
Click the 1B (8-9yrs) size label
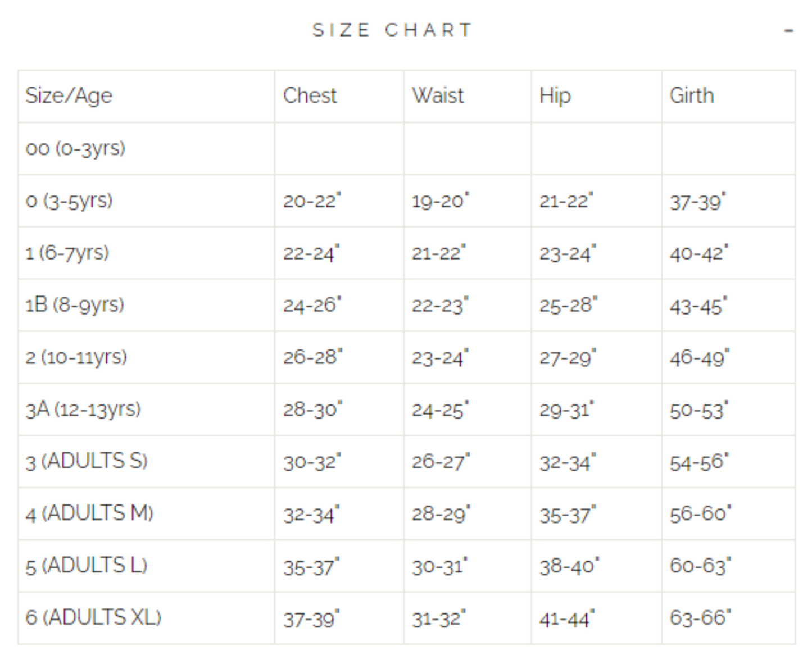coord(75,305)
